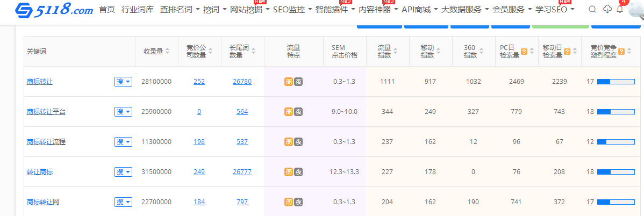This screenshot has width=644, height=216.
Task: Click the 5118.com logo
Action: point(54,10)
